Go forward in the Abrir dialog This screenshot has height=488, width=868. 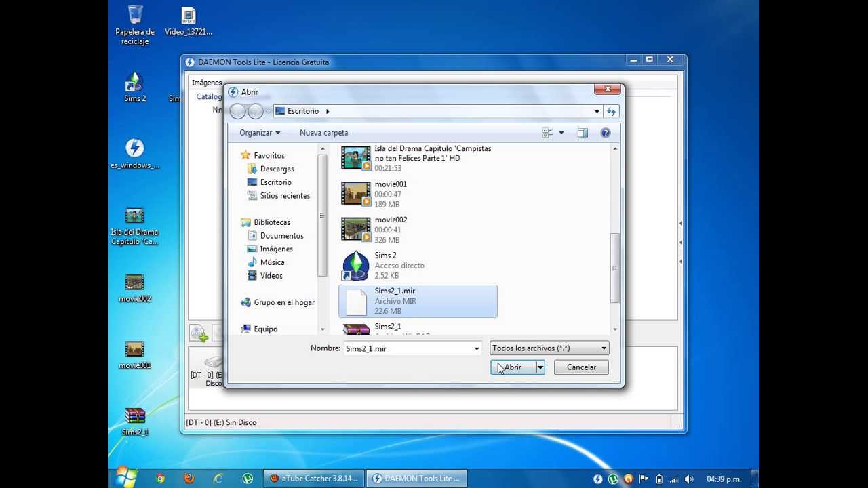point(256,111)
